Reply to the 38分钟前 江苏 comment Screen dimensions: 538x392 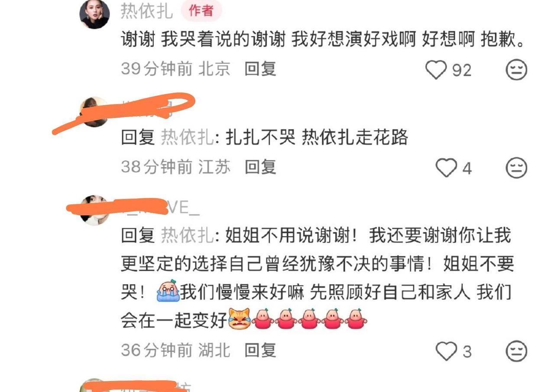coord(260,167)
